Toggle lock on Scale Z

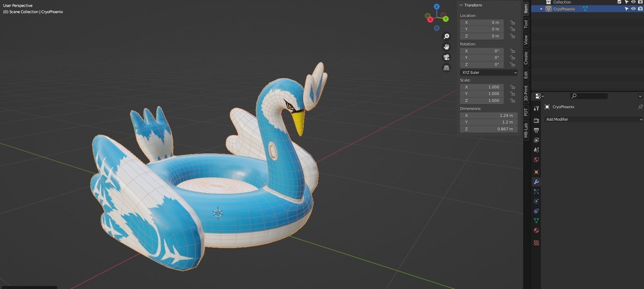[512, 101]
